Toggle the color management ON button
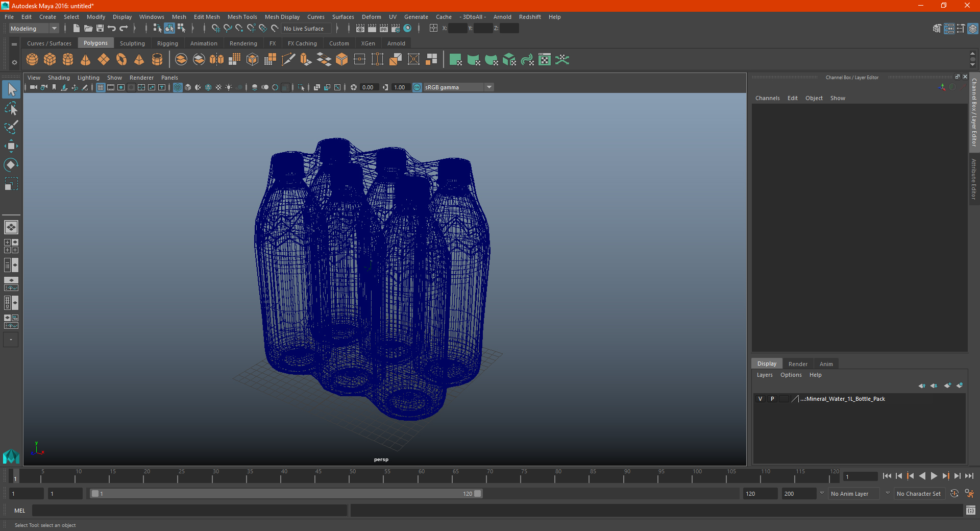Viewport: 980px width, 531px height. pyautogui.click(x=417, y=87)
